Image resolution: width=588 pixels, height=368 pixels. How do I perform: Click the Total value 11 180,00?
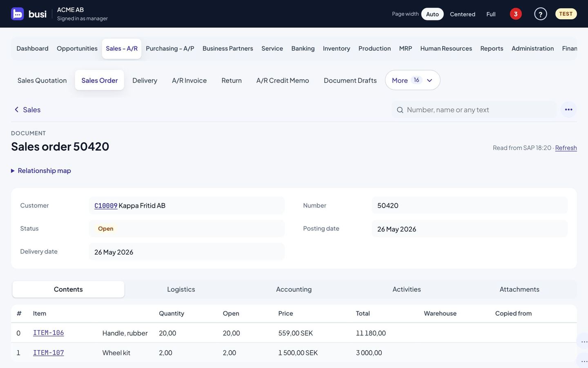pos(371,333)
